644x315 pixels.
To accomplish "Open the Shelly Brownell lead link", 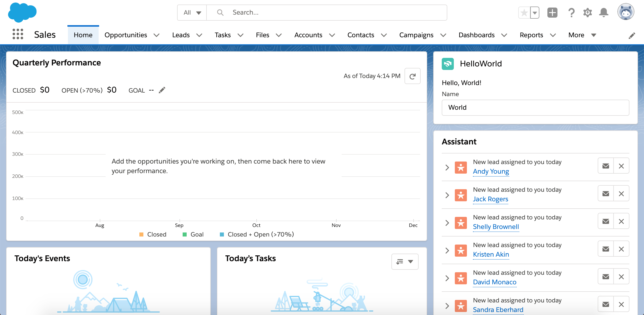I will (x=496, y=227).
